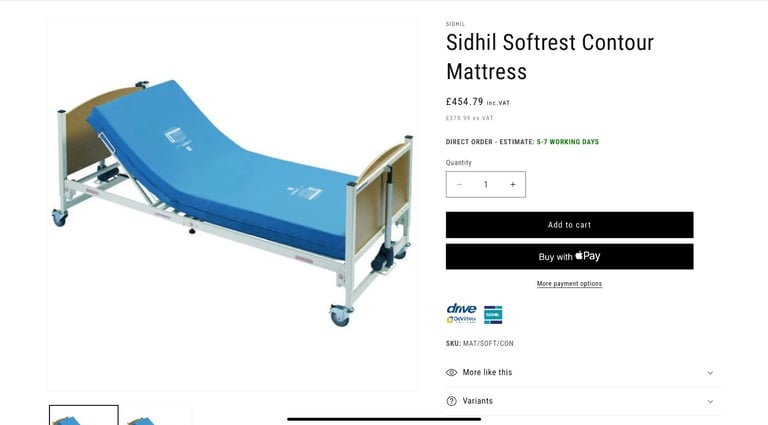Click the home indicator bar at bottom
This screenshot has width=768, height=425.
[x=384, y=419]
